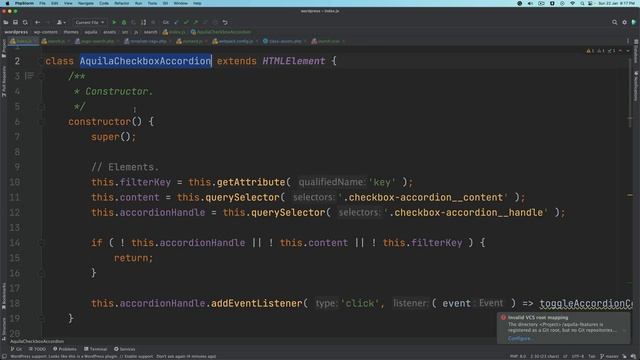Open the Services tool window
The height and width of the screenshot is (360, 640).
tap(124, 349)
